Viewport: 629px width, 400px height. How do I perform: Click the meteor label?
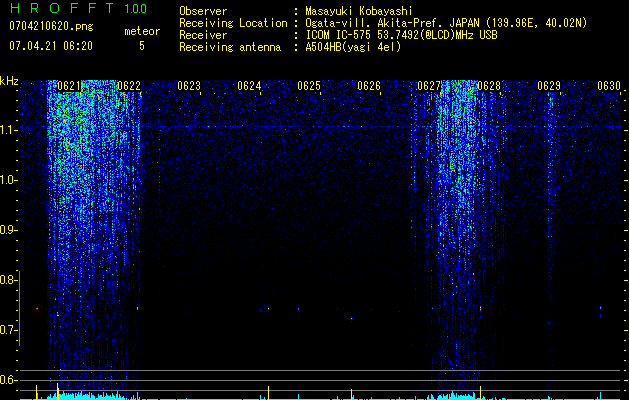point(142,31)
